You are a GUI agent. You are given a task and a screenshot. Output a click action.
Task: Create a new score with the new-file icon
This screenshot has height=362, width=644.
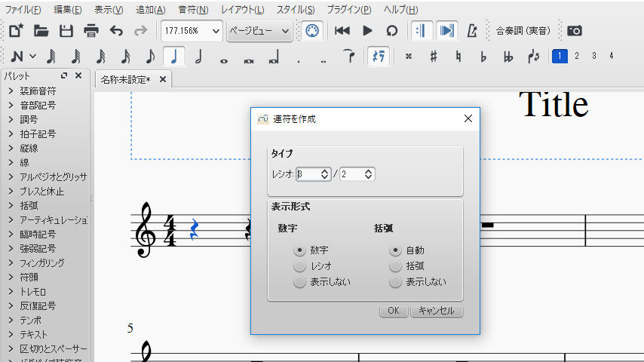pos(16,31)
